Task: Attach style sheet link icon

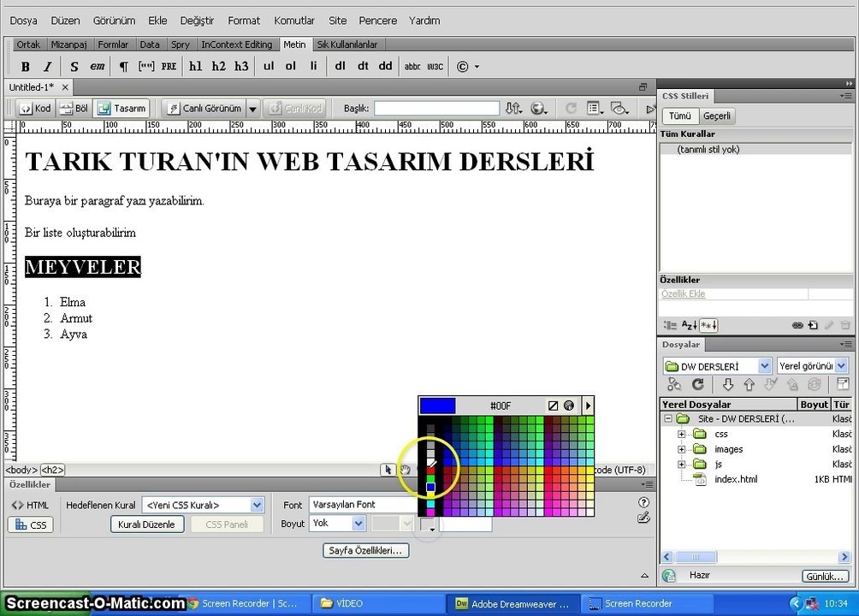Action: click(x=797, y=325)
